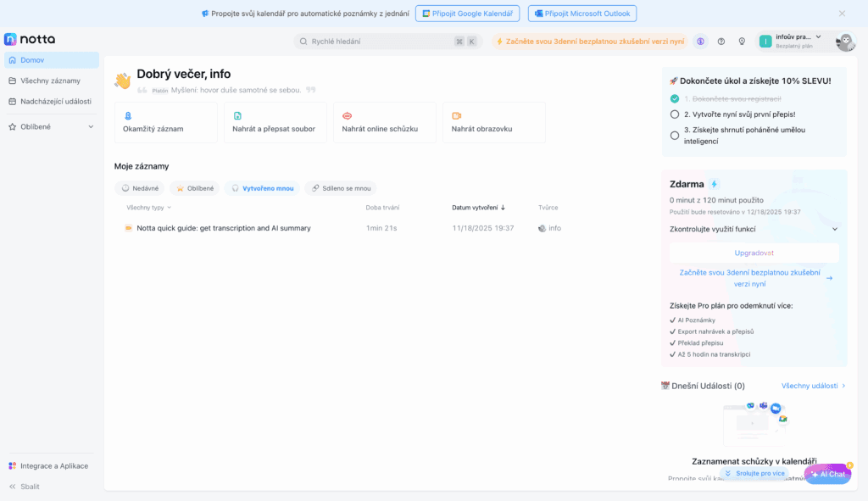The width and height of the screenshot is (868, 501).
Task: Open the user avatar in top right
Action: [x=845, y=42]
